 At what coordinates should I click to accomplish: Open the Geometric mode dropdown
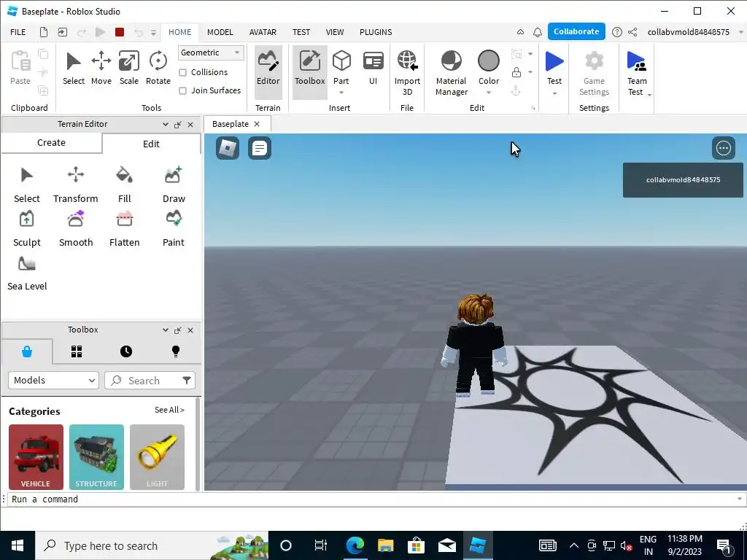(211, 52)
